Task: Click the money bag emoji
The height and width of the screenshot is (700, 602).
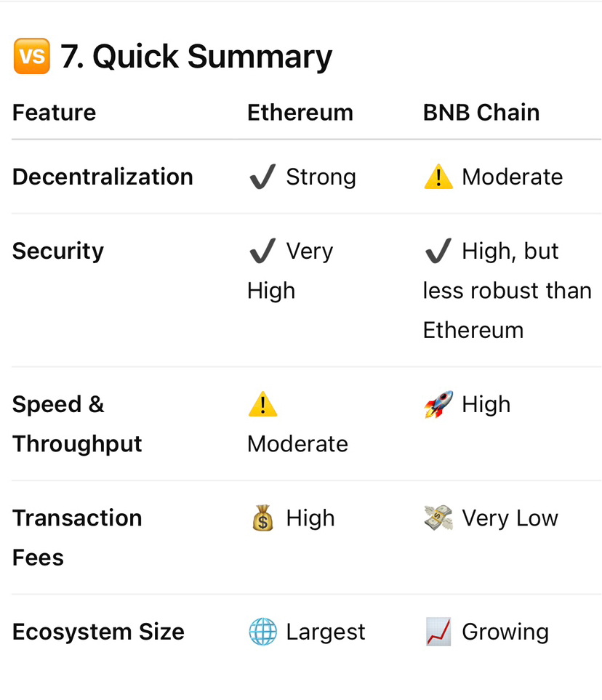Action: coord(262,518)
